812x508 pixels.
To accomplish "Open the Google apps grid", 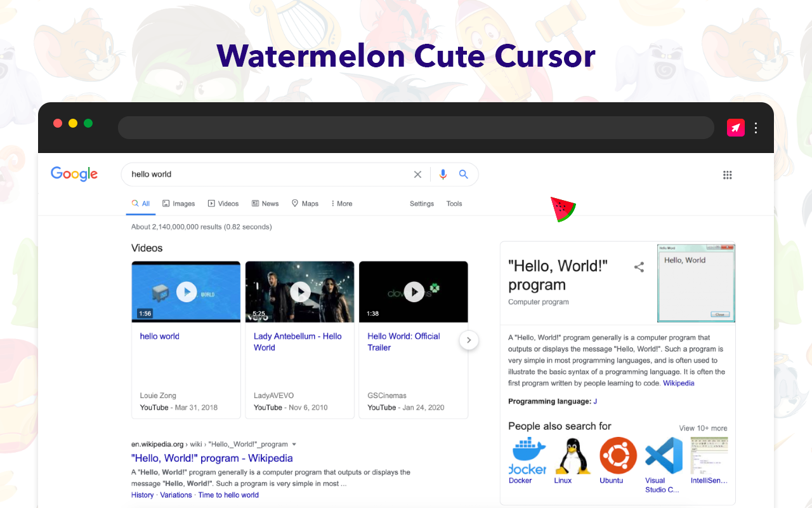I will pos(728,175).
